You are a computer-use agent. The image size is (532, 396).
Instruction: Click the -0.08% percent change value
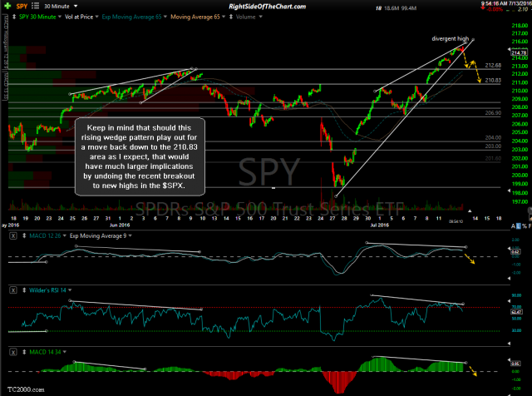pyautogui.click(x=495, y=9)
